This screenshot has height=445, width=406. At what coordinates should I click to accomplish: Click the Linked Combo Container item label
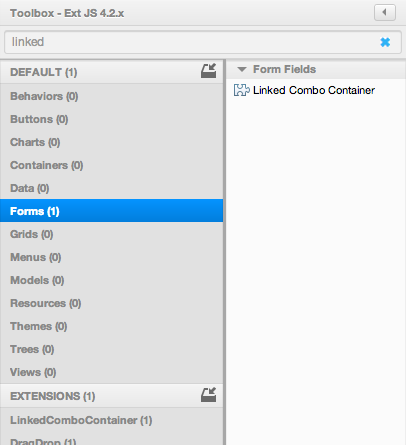point(314,90)
